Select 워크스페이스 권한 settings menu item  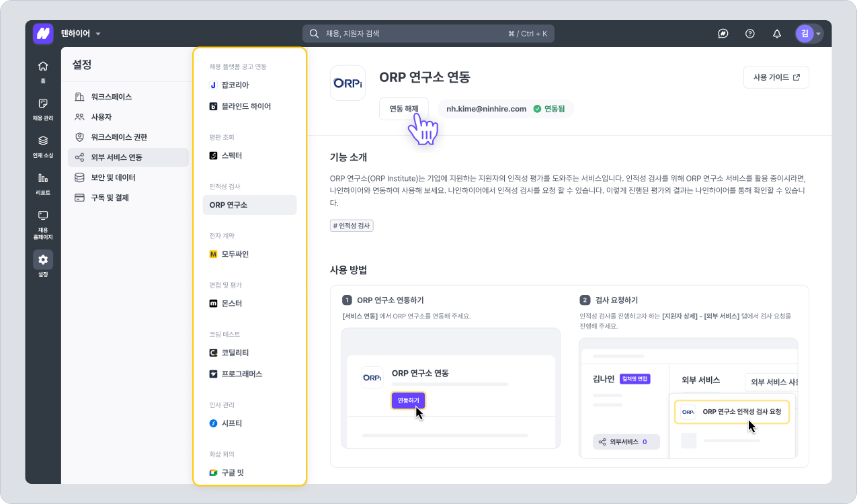pyautogui.click(x=128, y=137)
